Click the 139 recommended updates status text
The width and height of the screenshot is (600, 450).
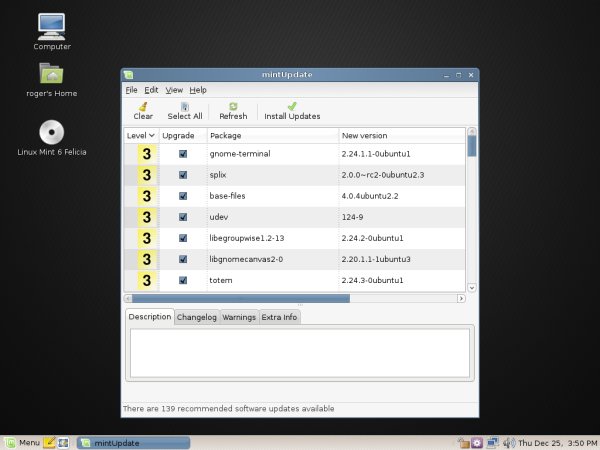pyautogui.click(x=228, y=409)
